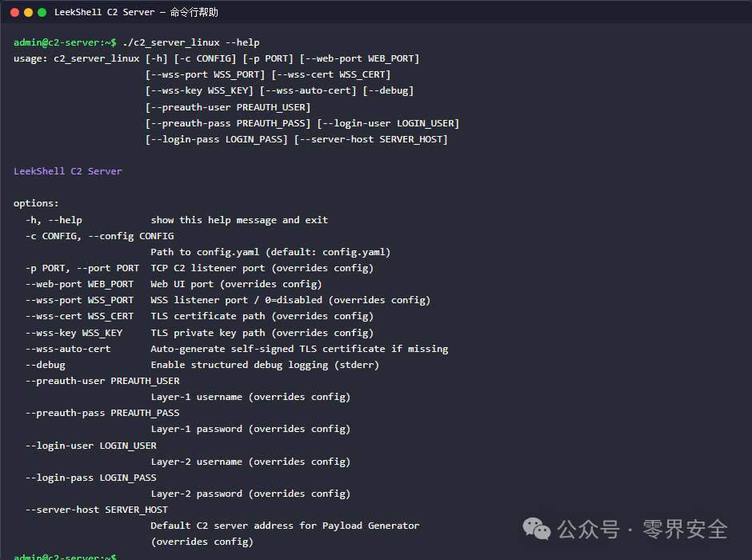Click the '-p PORT, --port PORT' option
The width and height of the screenshot is (752, 560).
tap(82, 268)
